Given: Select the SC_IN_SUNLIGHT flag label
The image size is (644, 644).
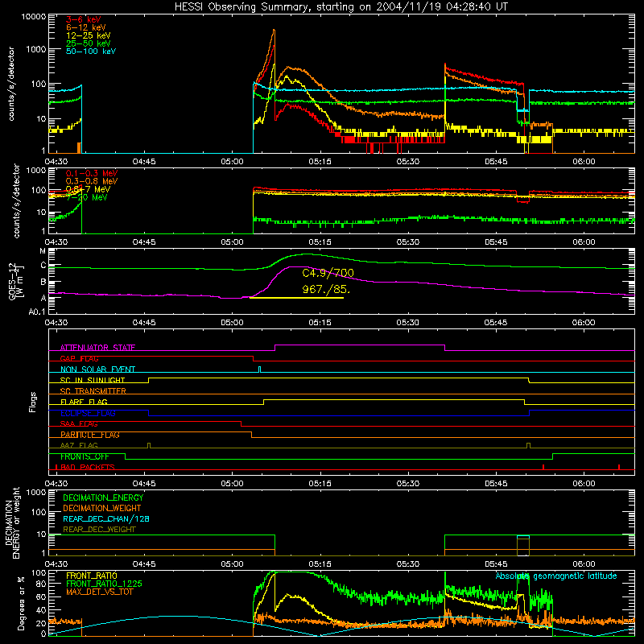Looking at the screenshot, I should pos(93,380).
